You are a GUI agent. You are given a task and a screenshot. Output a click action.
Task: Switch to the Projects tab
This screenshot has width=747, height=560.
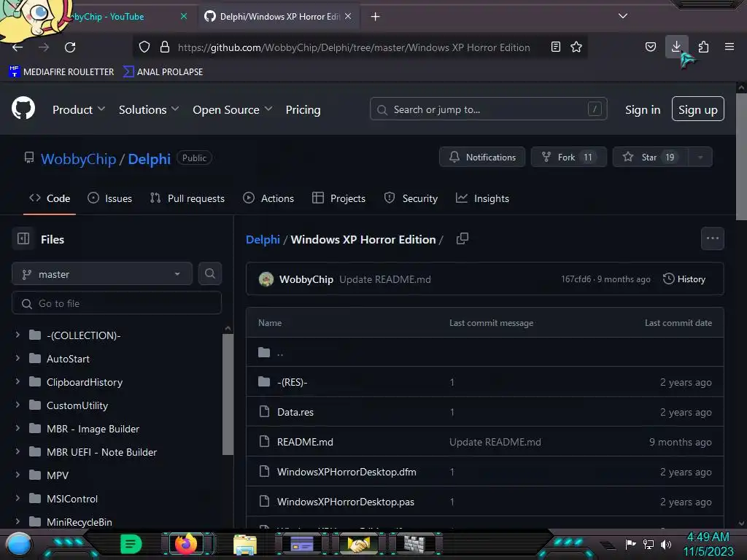[x=338, y=198]
